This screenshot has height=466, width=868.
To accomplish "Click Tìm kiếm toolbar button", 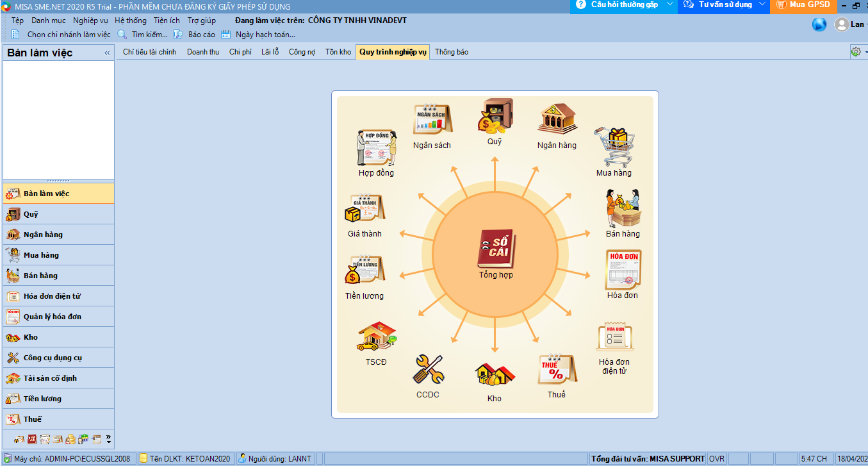I will 142,35.
